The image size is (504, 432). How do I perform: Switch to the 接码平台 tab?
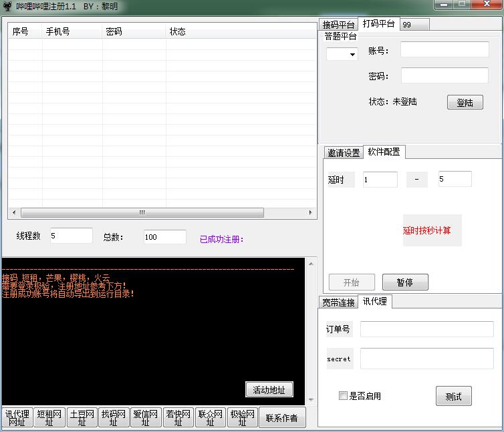[x=339, y=25]
